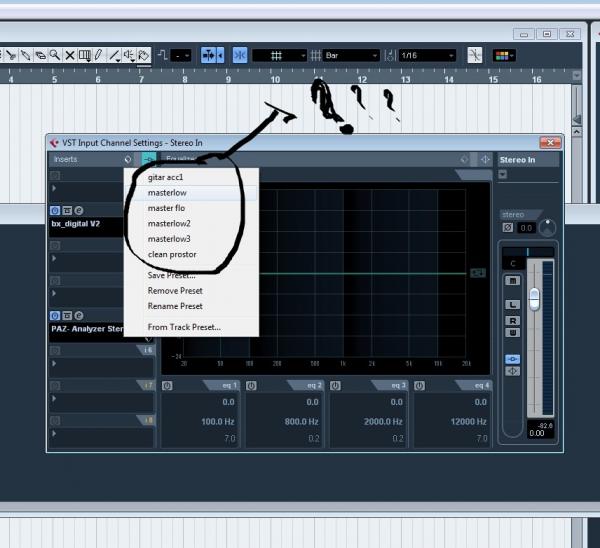Toggle power for bx_digital V2 insert
The width and height of the screenshot is (600, 548).
pyautogui.click(x=55, y=212)
